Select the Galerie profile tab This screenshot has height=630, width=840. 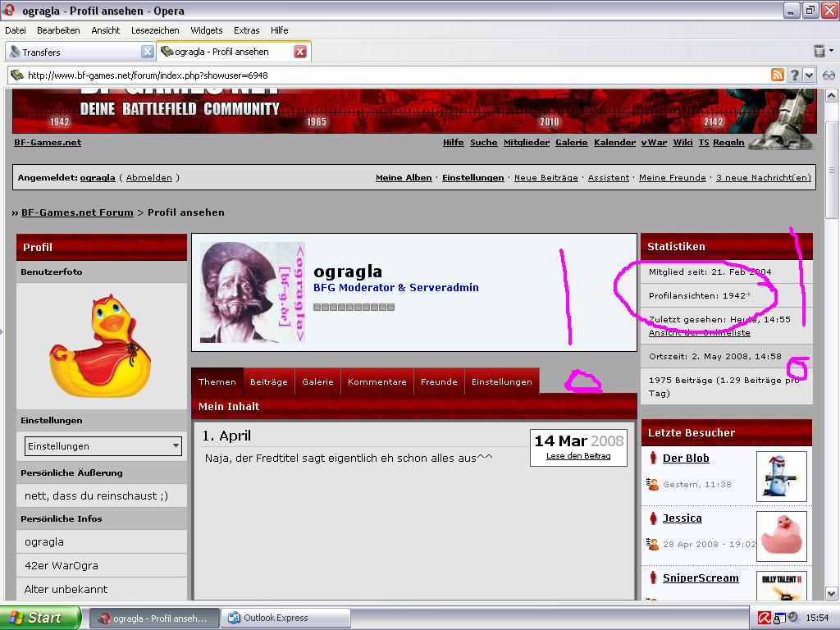tap(317, 382)
